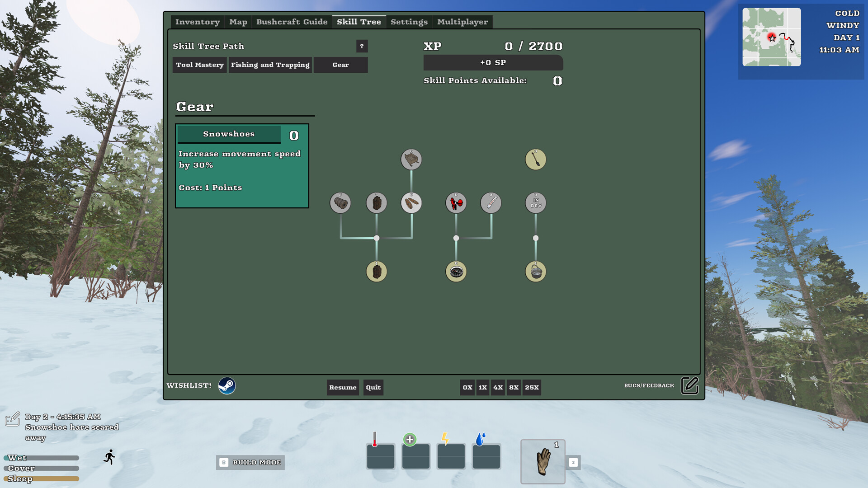Click the health status box

point(415,456)
